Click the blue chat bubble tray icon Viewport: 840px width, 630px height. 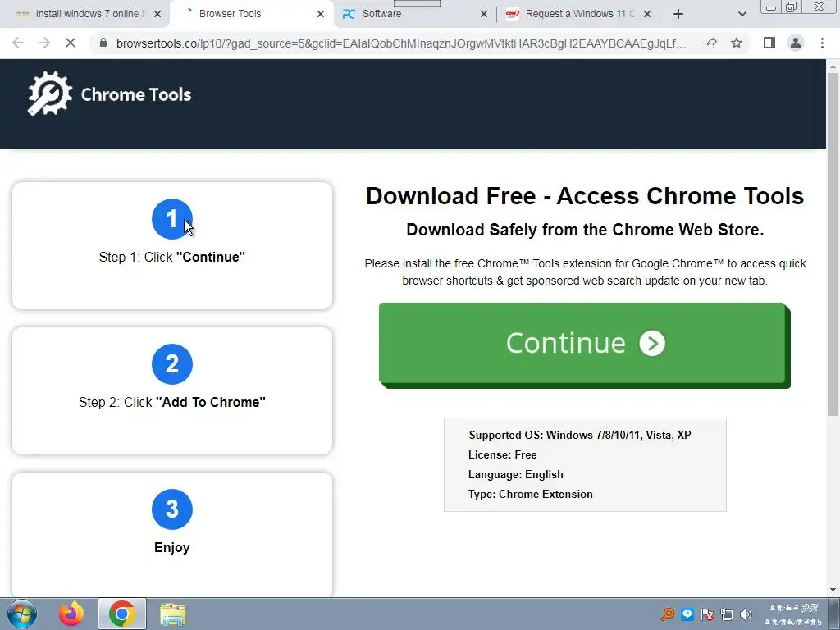pos(687,614)
